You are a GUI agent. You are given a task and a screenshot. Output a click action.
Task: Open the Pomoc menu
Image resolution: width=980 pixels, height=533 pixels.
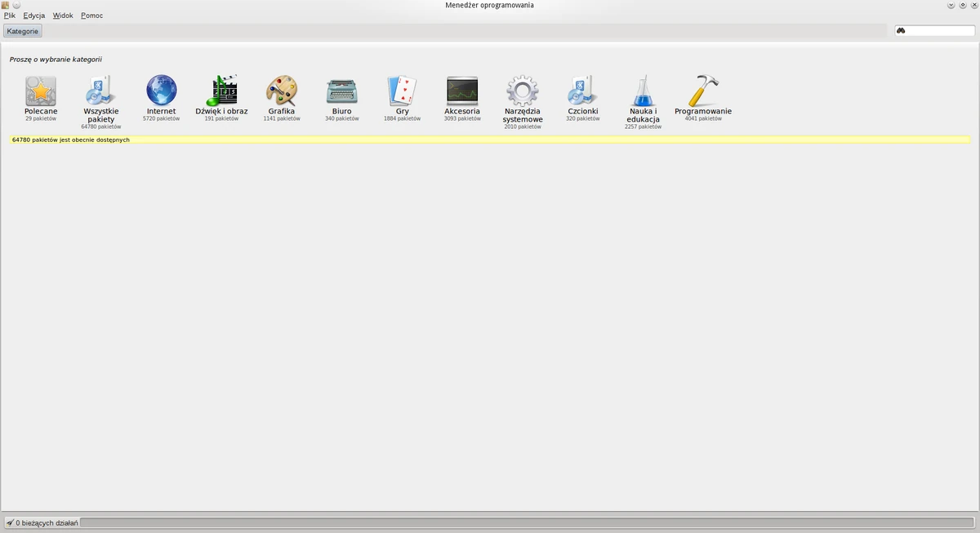click(x=91, y=15)
